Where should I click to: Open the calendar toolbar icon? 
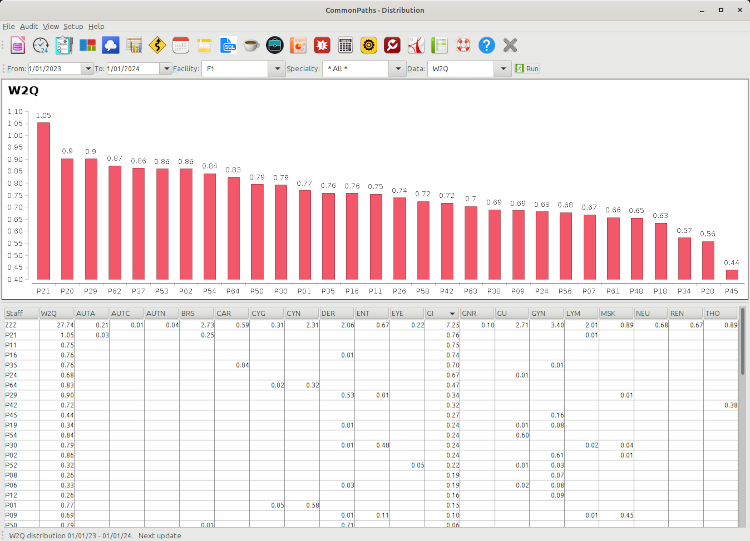(x=181, y=45)
